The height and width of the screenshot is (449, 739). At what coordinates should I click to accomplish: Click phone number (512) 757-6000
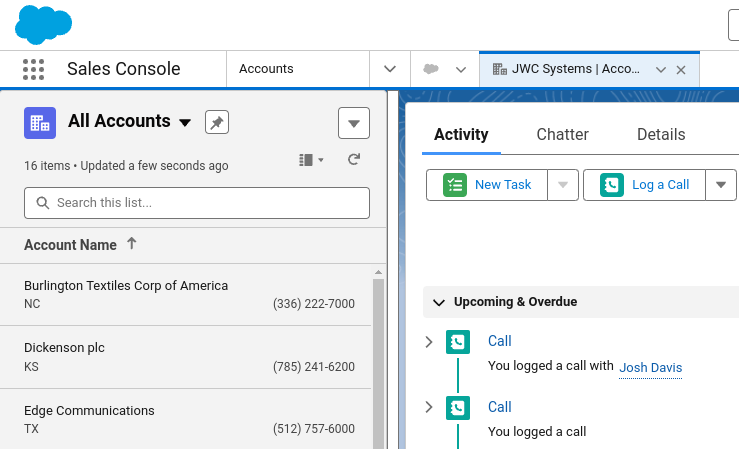313,429
